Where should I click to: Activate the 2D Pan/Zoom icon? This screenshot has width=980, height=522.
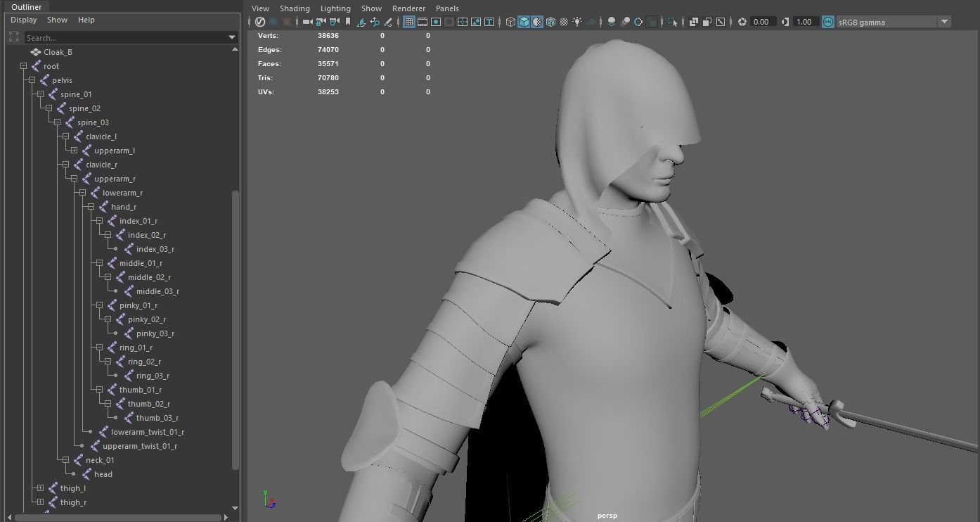click(x=375, y=22)
